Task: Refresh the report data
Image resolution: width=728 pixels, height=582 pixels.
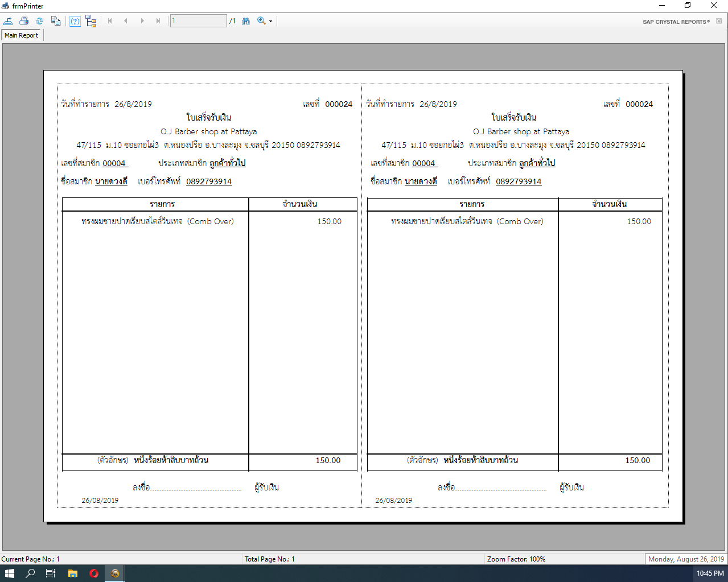Action: [40, 21]
